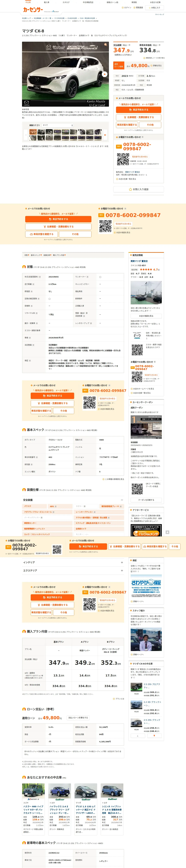Click プランとは help link

coord(118,699)
